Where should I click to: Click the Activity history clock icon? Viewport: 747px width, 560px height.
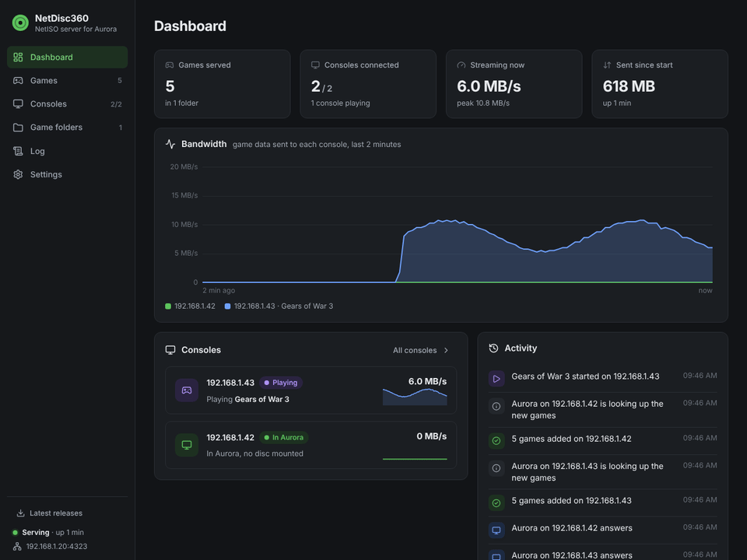(493, 348)
